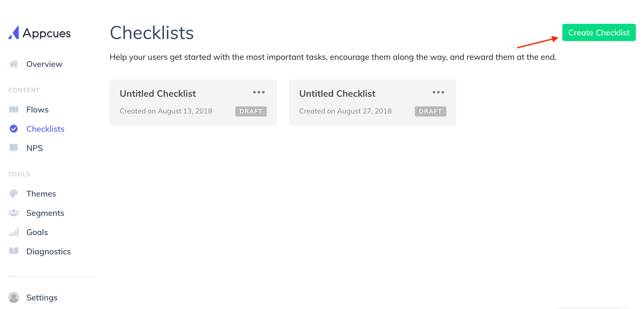Click the Create Checklist button

click(599, 32)
